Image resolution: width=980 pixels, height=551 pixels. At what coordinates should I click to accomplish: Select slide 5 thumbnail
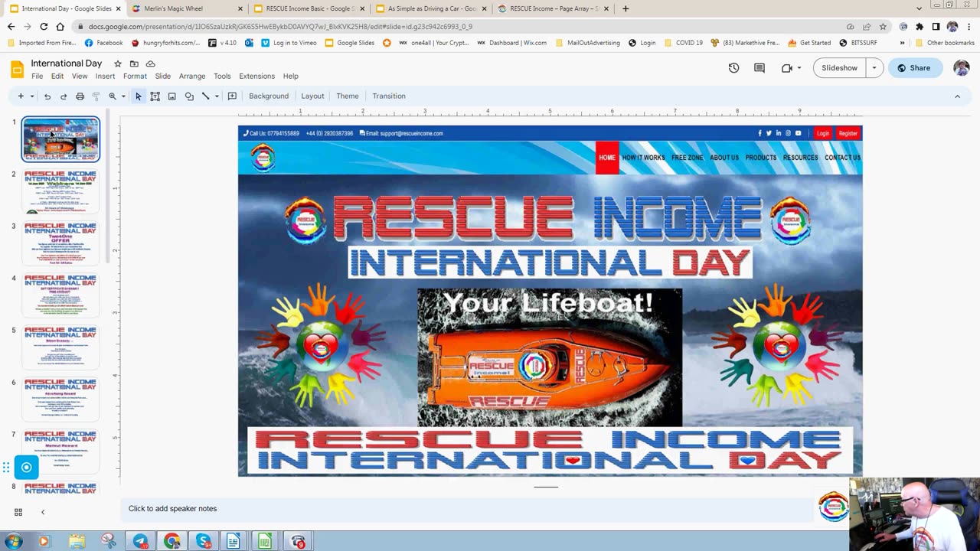click(60, 347)
